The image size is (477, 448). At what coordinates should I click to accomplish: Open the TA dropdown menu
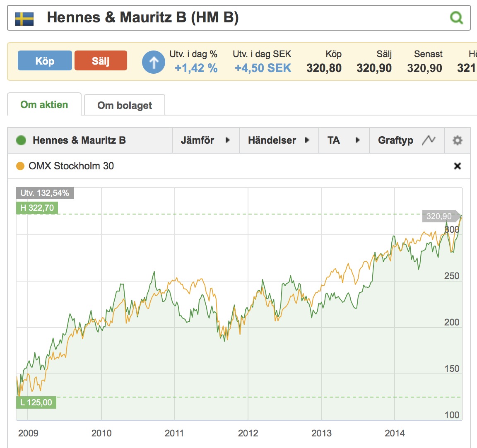click(x=344, y=140)
